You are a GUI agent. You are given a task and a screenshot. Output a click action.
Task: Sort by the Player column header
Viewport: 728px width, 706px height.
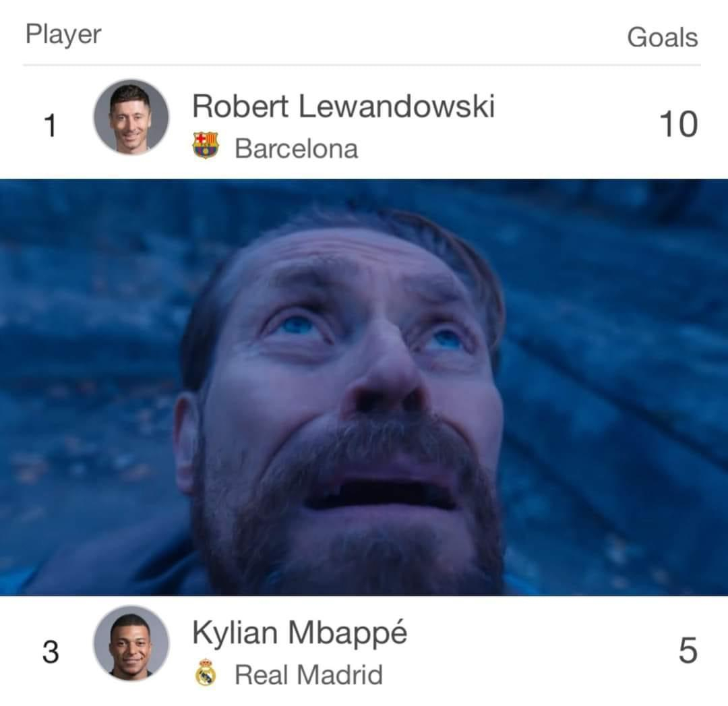click(63, 34)
